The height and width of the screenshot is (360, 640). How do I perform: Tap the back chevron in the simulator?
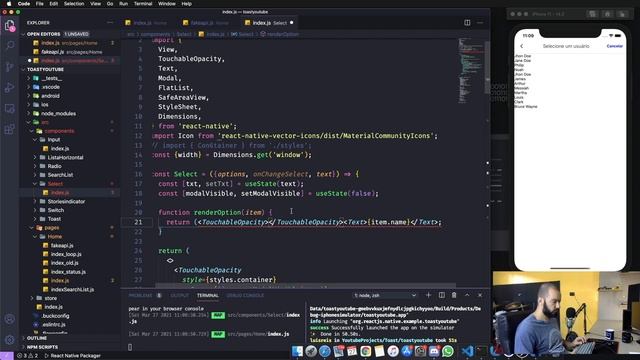(x=522, y=46)
